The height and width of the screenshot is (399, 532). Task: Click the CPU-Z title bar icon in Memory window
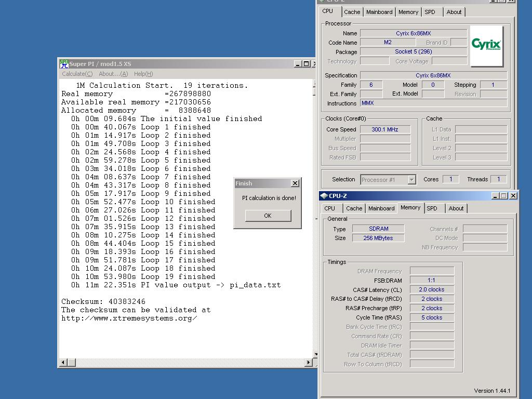pyautogui.click(x=324, y=196)
